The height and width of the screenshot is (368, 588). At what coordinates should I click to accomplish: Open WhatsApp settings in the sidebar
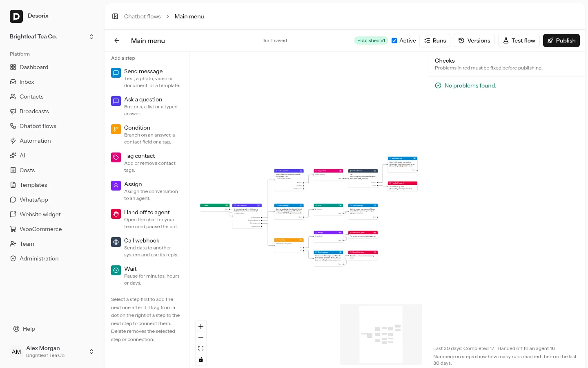[x=52, y=200]
